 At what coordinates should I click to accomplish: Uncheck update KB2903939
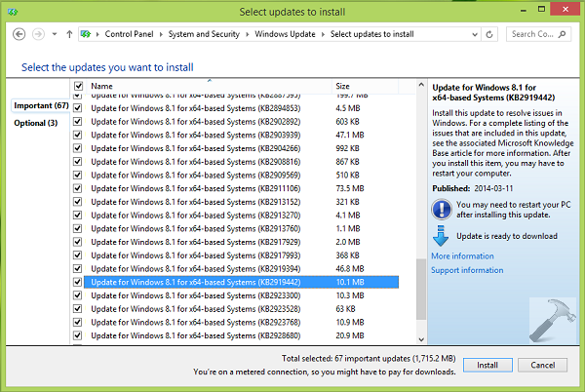(78, 135)
